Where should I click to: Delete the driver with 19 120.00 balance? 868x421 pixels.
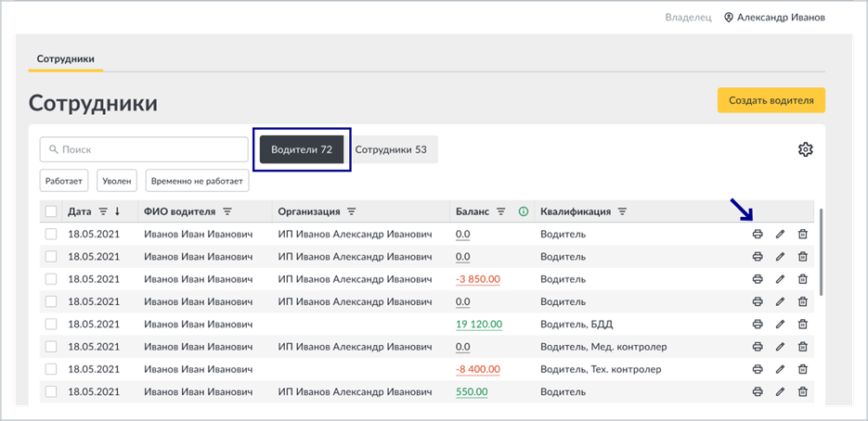(802, 325)
